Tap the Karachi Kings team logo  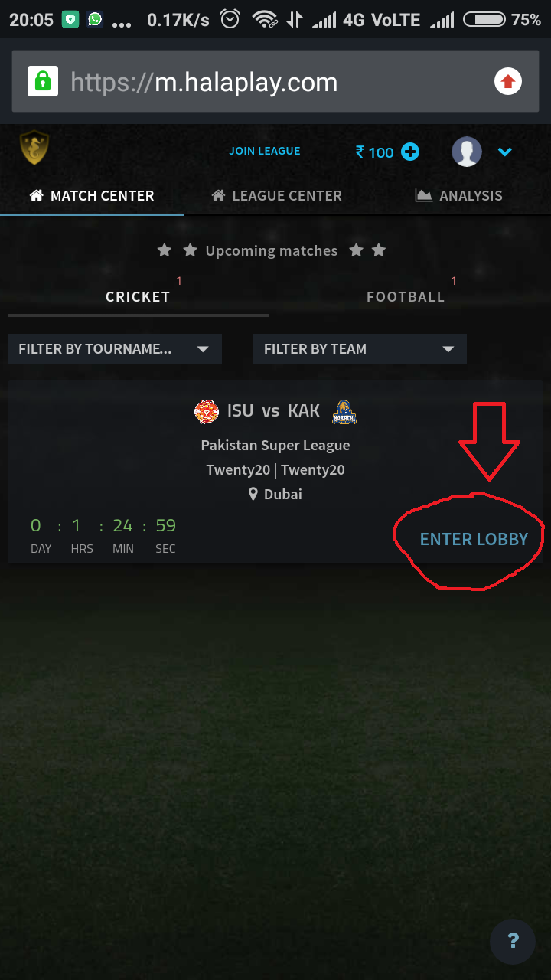click(344, 412)
